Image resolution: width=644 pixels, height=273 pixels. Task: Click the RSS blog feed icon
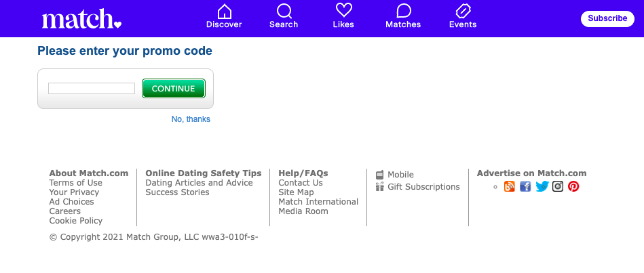click(509, 186)
